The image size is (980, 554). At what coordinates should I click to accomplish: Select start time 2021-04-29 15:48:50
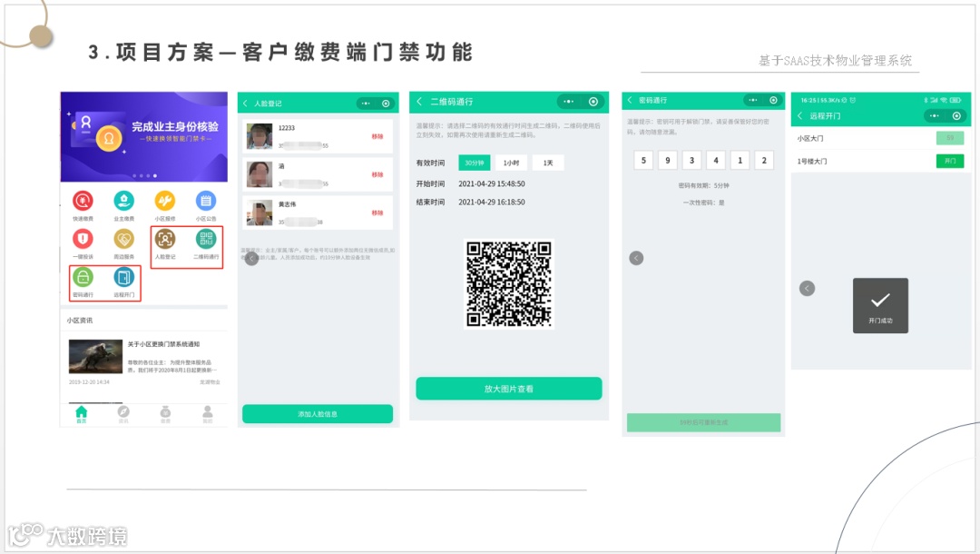[492, 183]
